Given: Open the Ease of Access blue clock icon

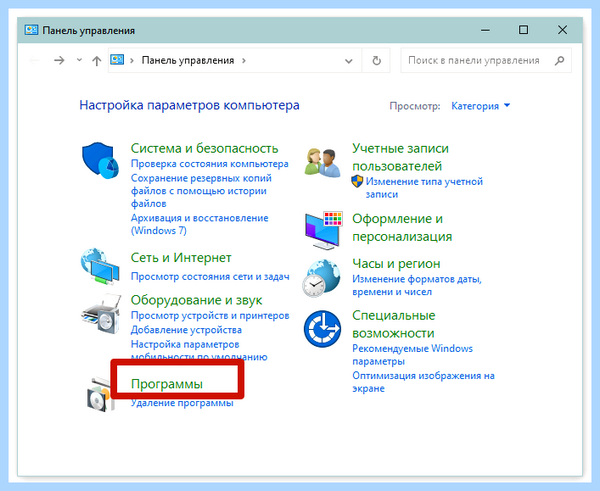Looking at the screenshot, I should pos(322,329).
